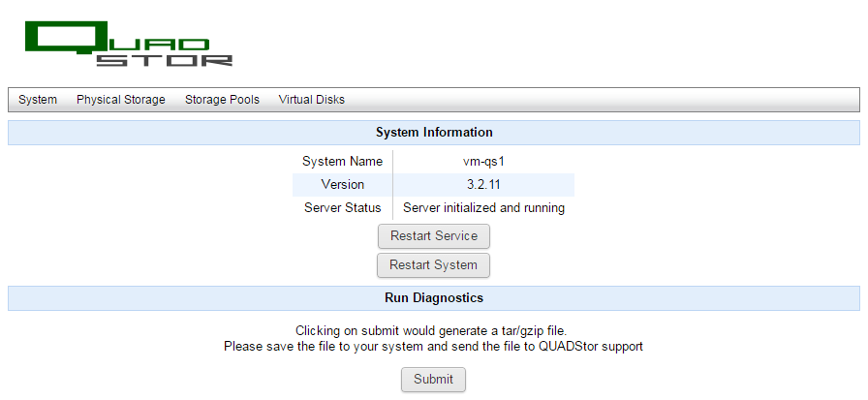868x400 pixels.
Task: Open the Storage Pools menu
Action: [x=222, y=100]
